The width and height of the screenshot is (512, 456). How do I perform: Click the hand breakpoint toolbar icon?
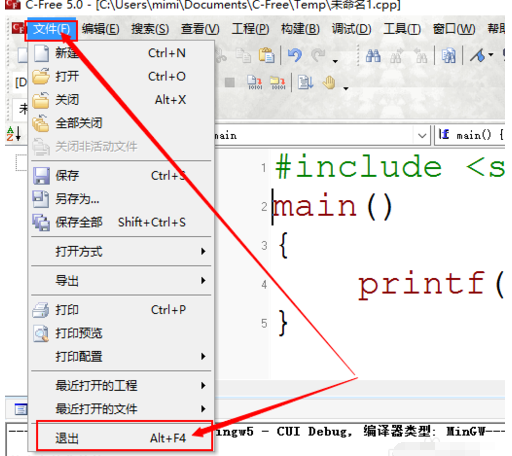[x=329, y=82]
